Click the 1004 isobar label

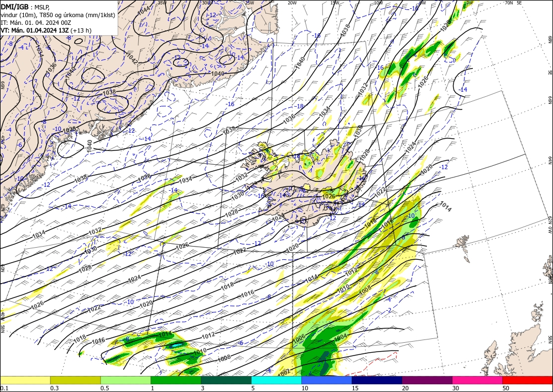340,337
